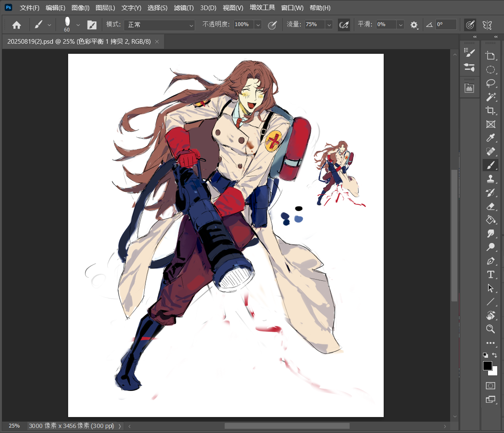Activate the Horizontal Type tool
Image resolution: width=504 pixels, height=433 pixels.
pyautogui.click(x=490, y=275)
